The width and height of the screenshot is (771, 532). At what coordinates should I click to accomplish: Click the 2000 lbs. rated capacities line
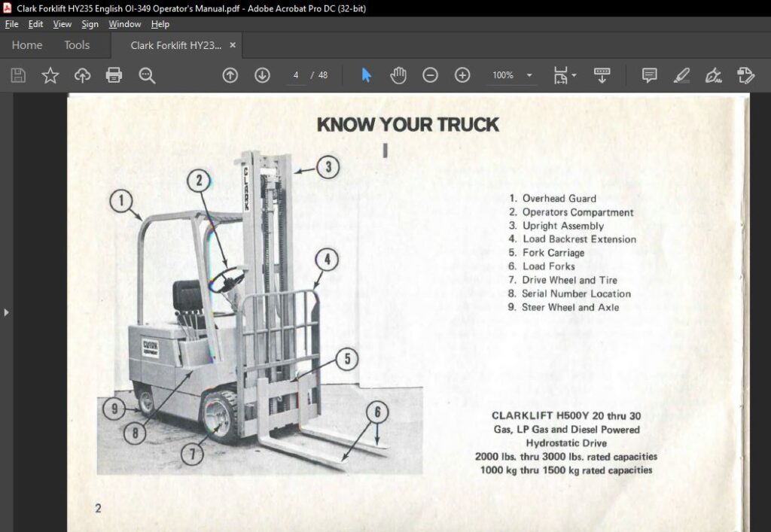pos(566,457)
